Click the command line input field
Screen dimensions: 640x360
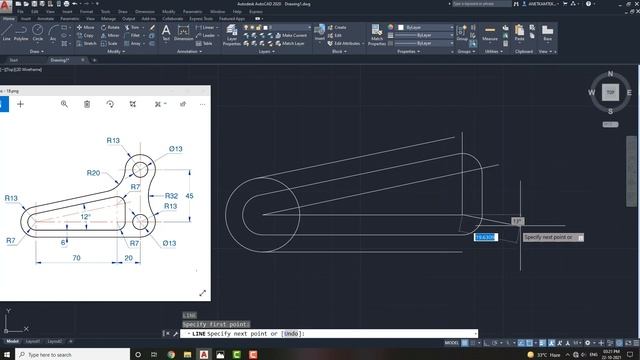pos(329,333)
